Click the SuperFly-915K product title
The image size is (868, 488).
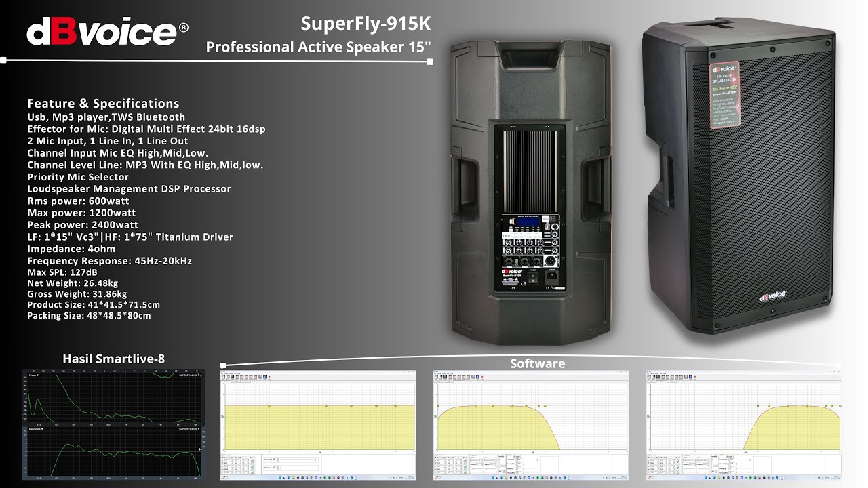coord(366,24)
